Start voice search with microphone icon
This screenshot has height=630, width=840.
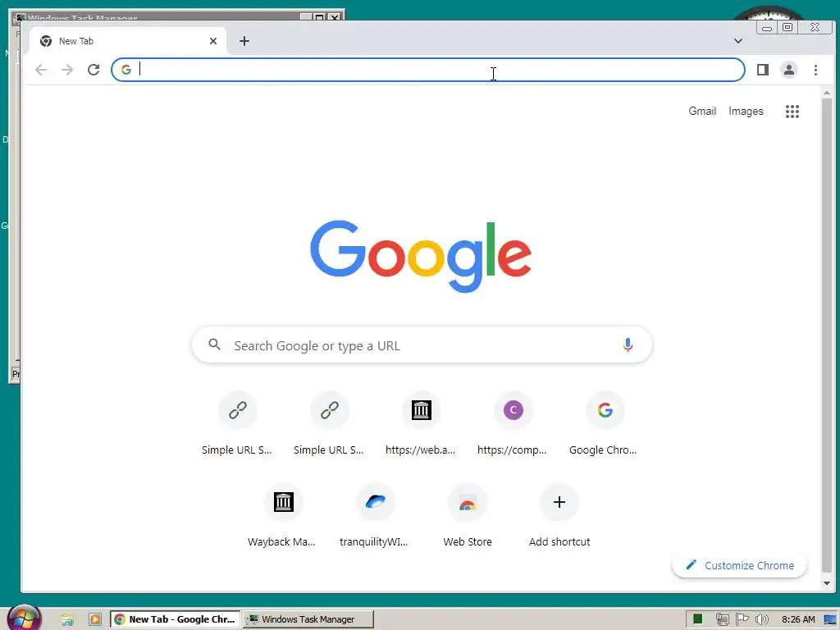[628, 345]
